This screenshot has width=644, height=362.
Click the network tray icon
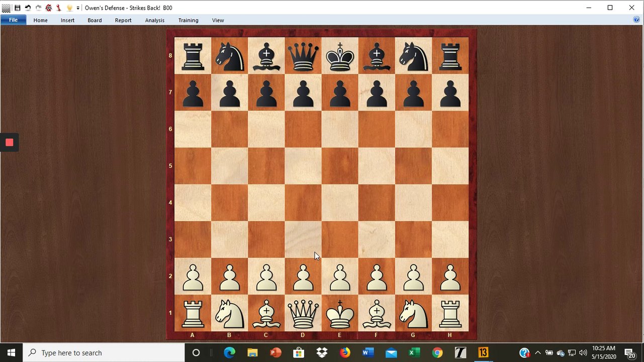(x=572, y=352)
